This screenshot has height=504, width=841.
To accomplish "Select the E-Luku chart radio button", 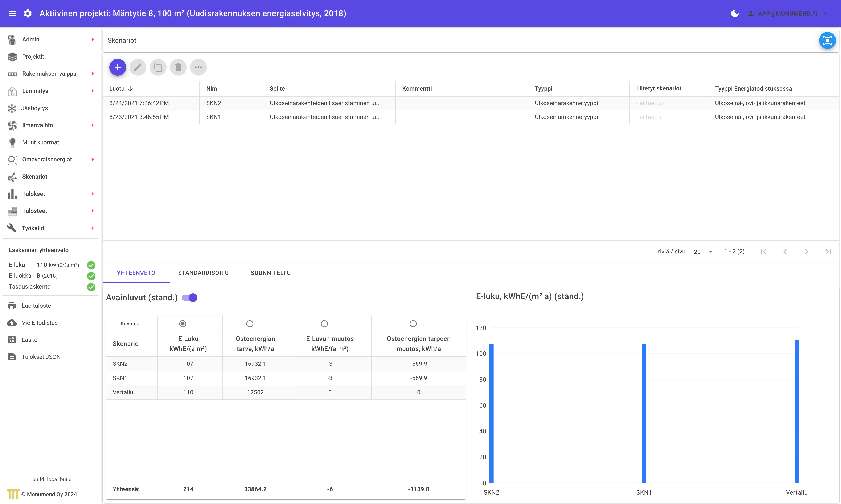I will click(183, 324).
